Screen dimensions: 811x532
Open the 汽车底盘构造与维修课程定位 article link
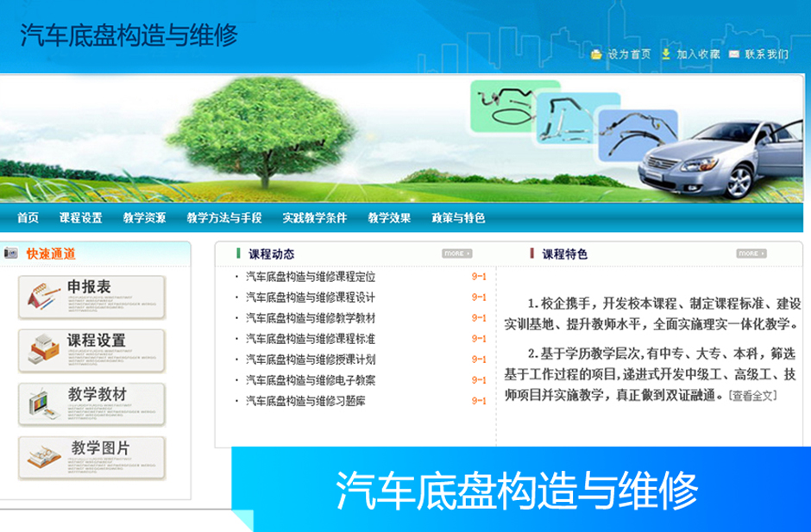tap(311, 277)
